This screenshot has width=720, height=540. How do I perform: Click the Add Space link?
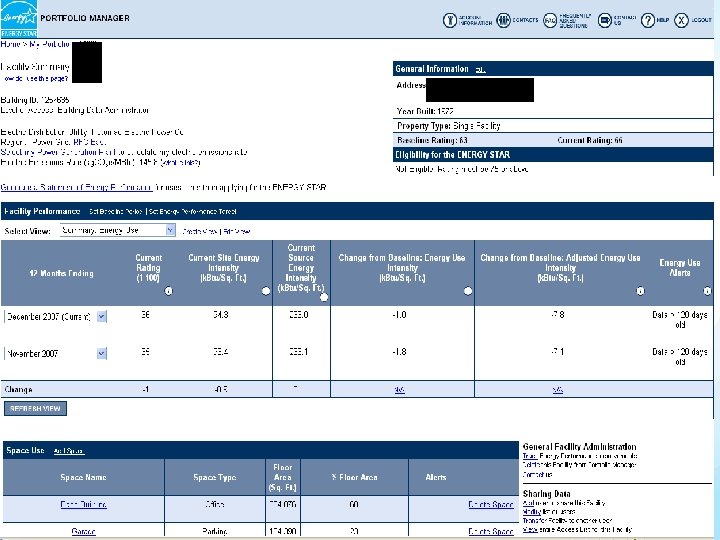(x=69, y=451)
